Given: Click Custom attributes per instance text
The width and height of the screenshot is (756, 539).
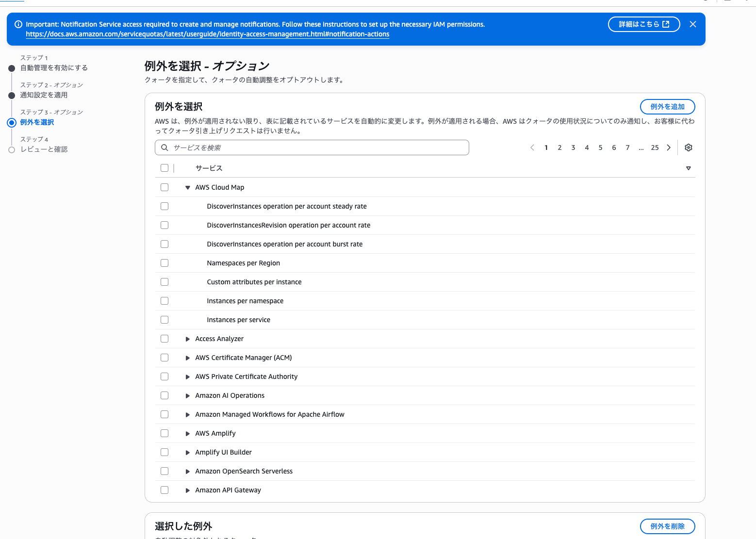Looking at the screenshot, I should pos(254,282).
